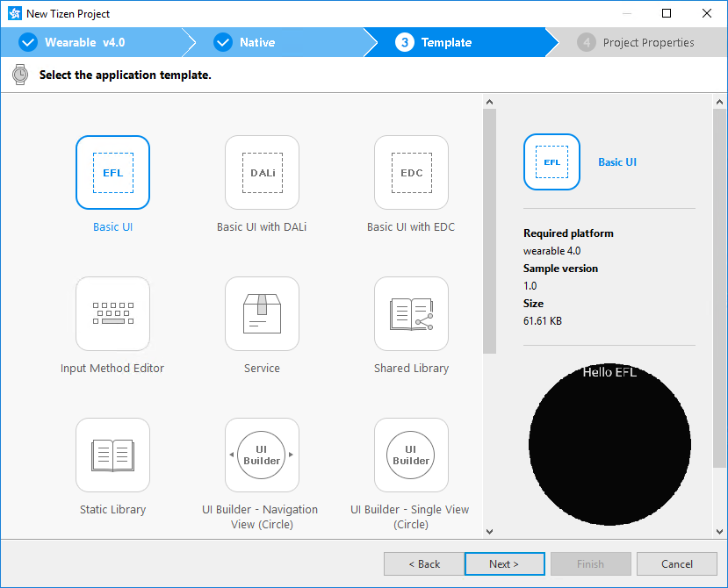Click the Next button
This screenshot has width=728, height=588.
504,563
